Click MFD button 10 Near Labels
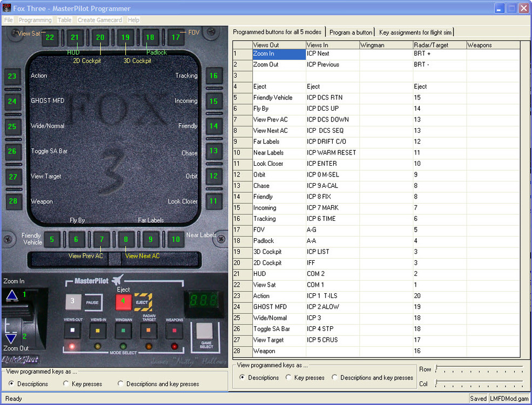Image resolution: width=532 pixels, height=405 pixels. click(176, 239)
